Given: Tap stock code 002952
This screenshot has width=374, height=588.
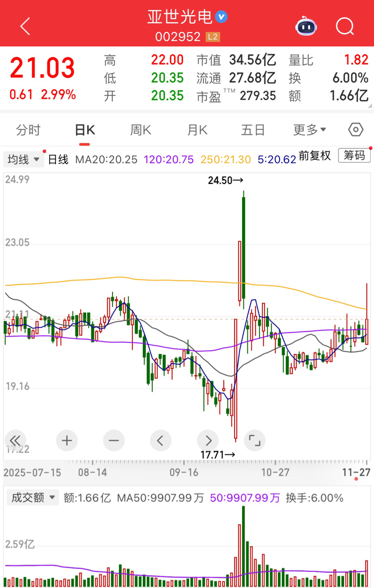Looking at the screenshot, I should pos(178,37).
